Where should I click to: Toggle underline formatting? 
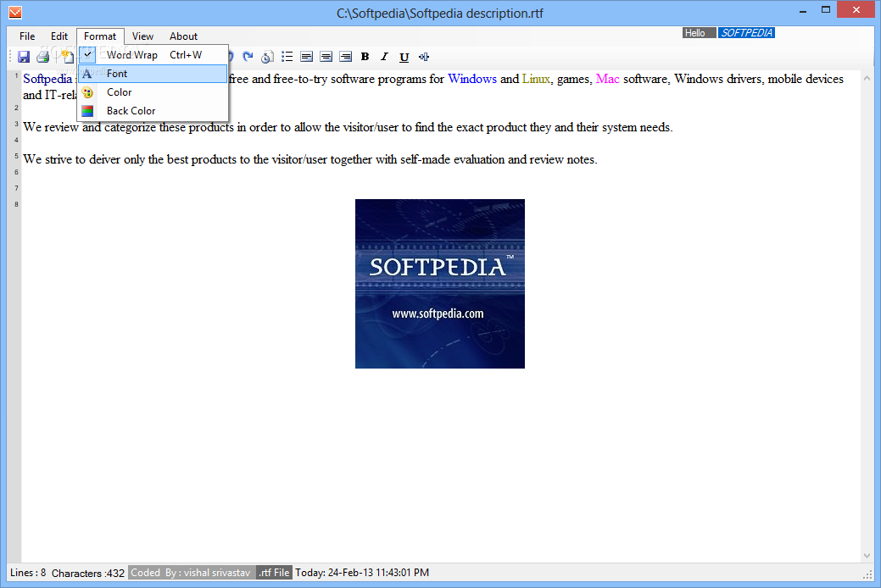(404, 57)
